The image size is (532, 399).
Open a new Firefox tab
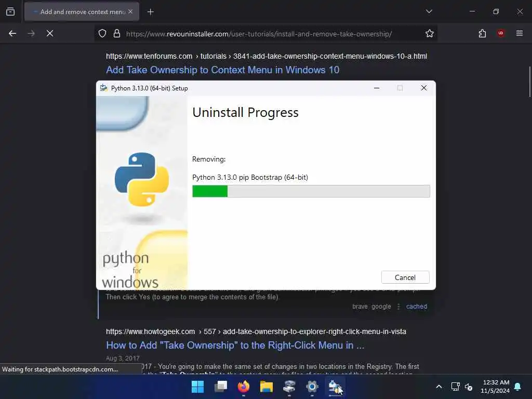[150, 12]
